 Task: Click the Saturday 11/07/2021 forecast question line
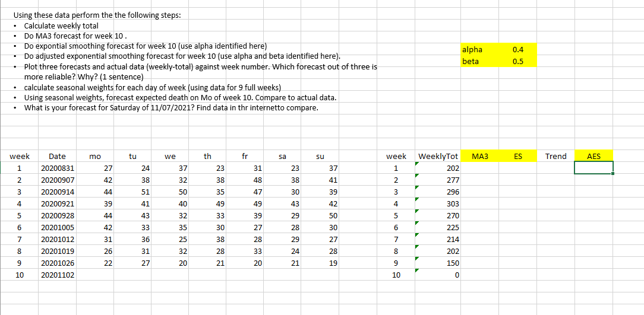tap(171, 109)
